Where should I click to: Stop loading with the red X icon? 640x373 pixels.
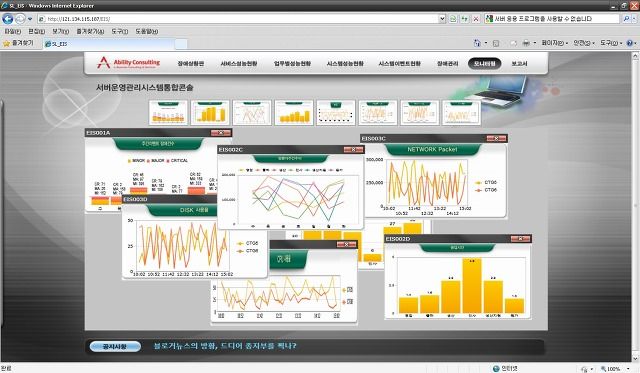coord(476,19)
